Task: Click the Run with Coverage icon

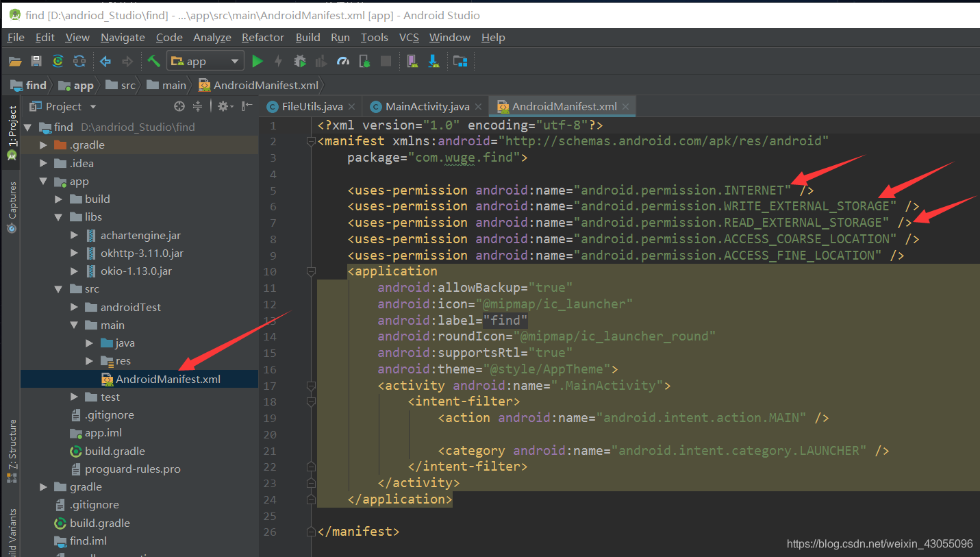Action: pos(321,62)
